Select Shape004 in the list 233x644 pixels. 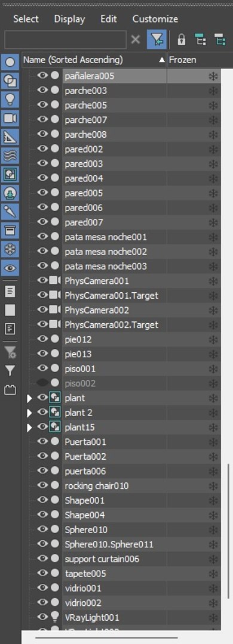click(x=85, y=515)
